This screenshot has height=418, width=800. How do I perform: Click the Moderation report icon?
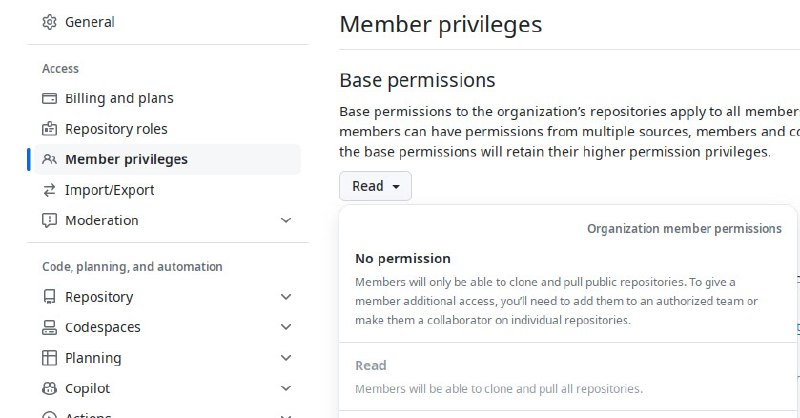[x=49, y=220]
